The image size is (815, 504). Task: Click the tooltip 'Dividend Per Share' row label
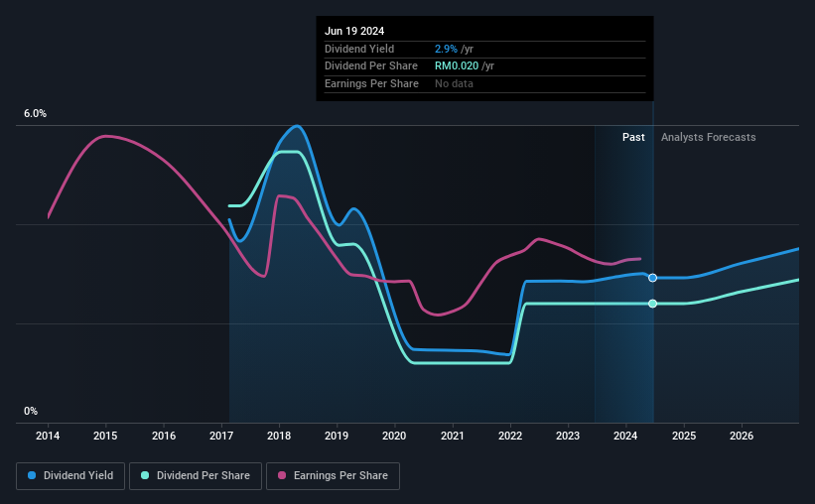(x=371, y=66)
